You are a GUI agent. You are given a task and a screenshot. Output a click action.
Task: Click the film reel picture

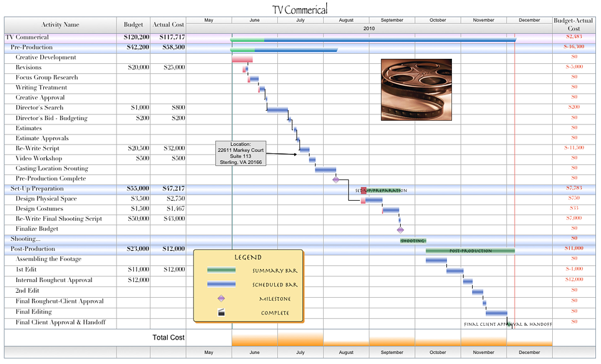click(416, 89)
